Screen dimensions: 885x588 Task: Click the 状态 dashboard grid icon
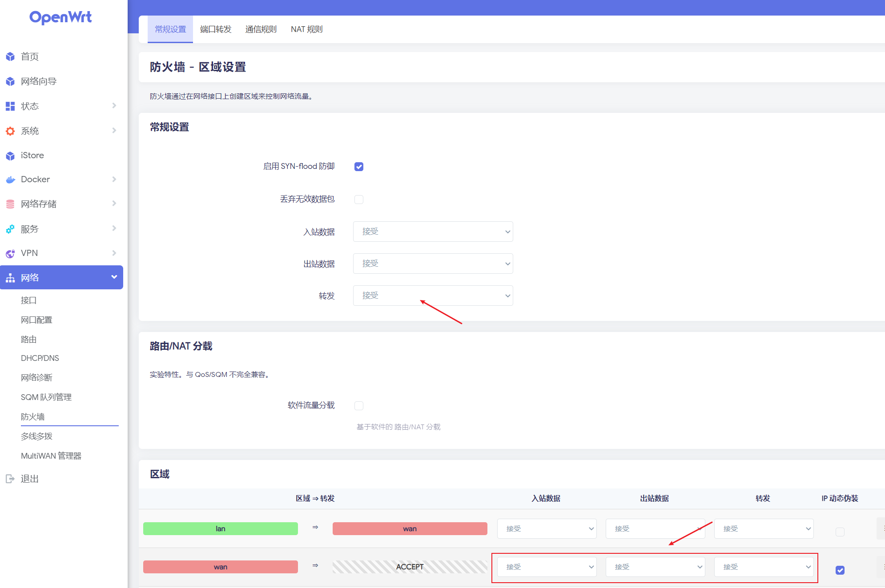pos(10,106)
